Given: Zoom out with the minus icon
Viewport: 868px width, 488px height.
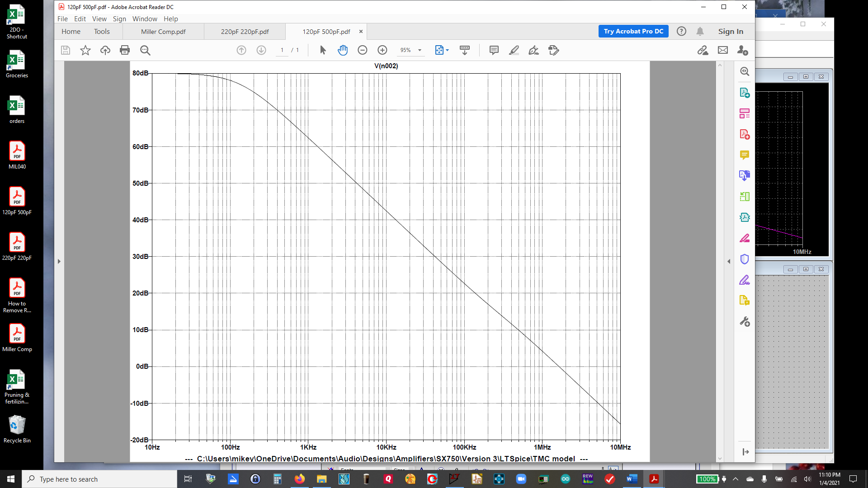Looking at the screenshot, I should point(363,50).
